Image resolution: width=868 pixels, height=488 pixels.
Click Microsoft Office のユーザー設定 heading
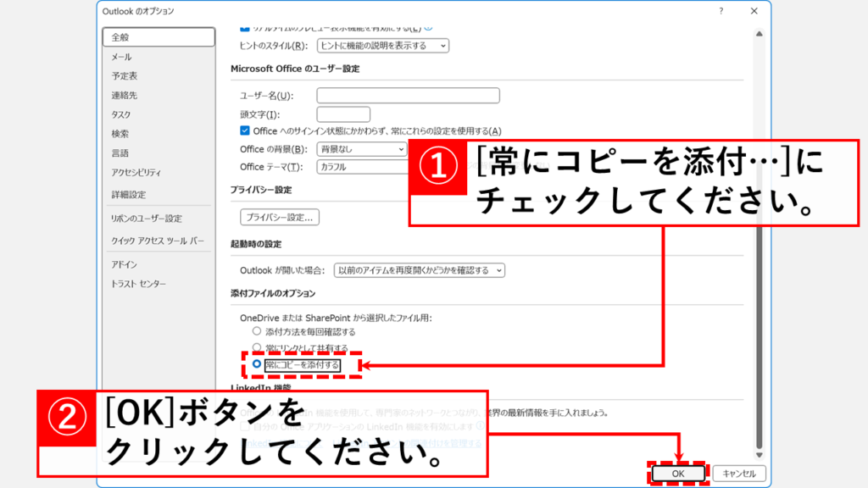pyautogui.click(x=295, y=69)
